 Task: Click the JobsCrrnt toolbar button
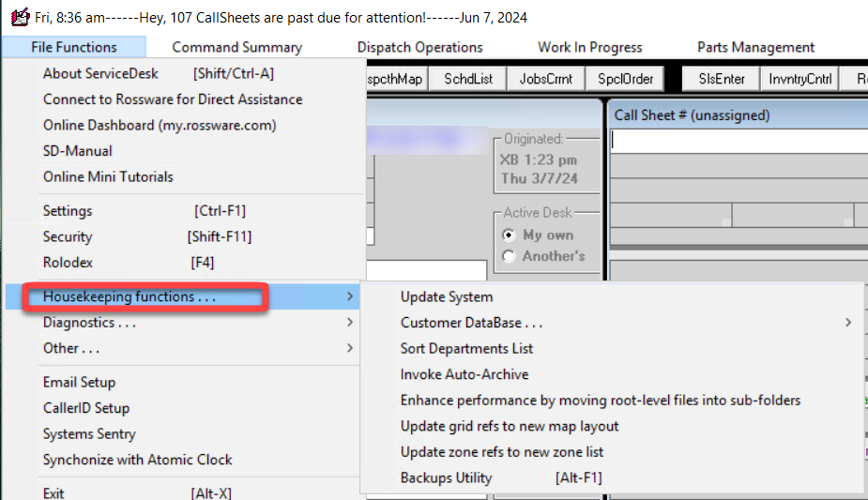click(x=546, y=79)
